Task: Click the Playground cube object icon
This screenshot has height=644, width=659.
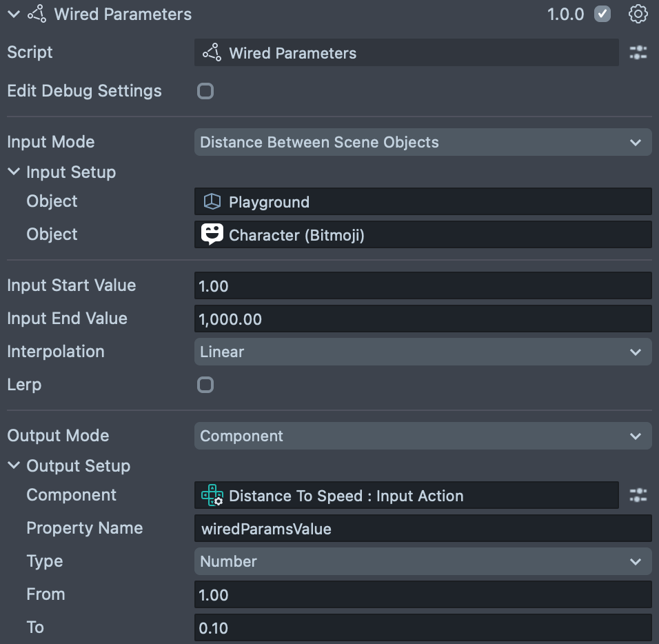Action: tap(212, 202)
